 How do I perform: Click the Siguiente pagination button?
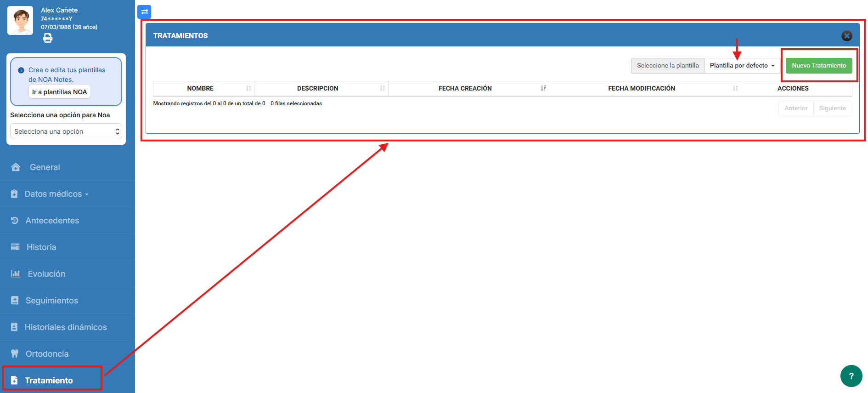[x=832, y=108]
